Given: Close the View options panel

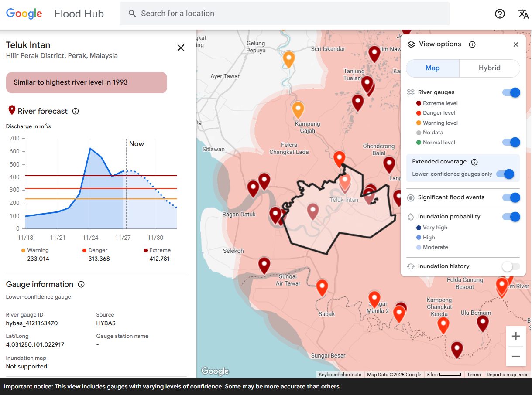Looking at the screenshot, I should click(x=516, y=44).
